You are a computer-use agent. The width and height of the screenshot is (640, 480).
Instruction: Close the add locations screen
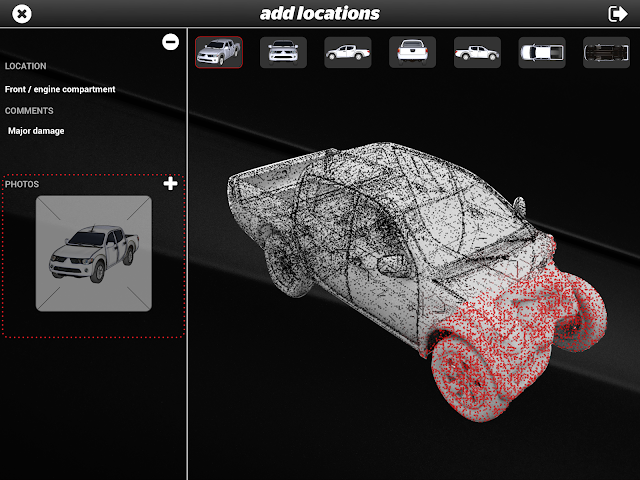tap(22, 14)
